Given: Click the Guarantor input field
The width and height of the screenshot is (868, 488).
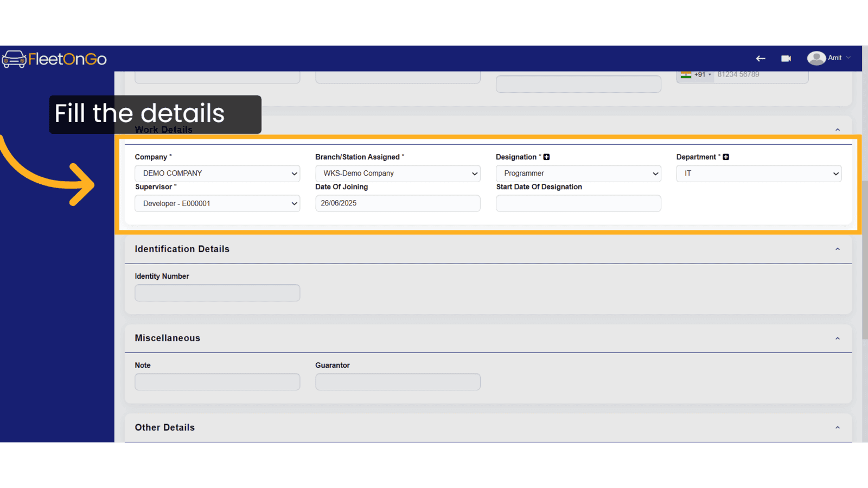Looking at the screenshot, I should pyautogui.click(x=398, y=382).
